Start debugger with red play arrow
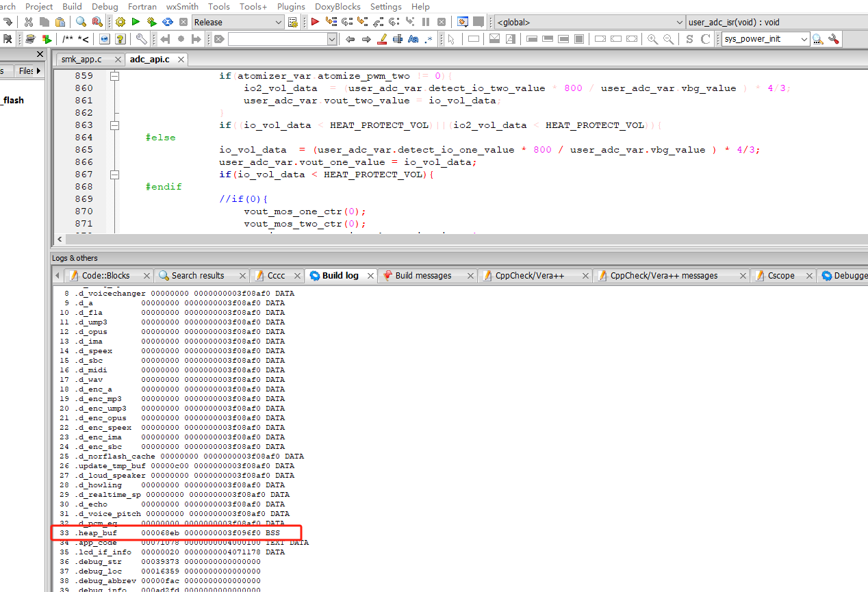Screen dimensions: 868x592 coord(315,22)
